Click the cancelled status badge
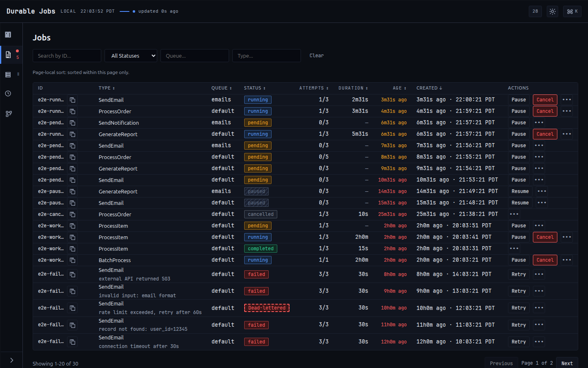This screenshot has width=588, height=368. pyautogui.click(x=261, y=214)
